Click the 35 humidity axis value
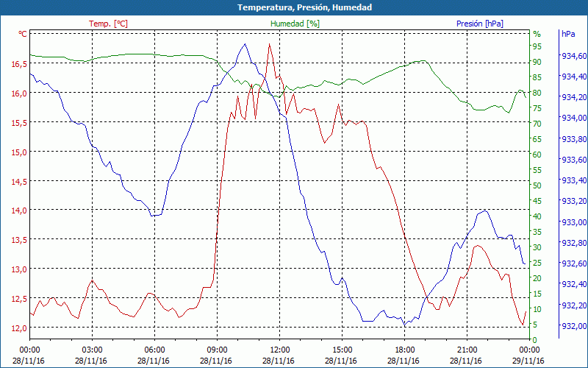Viewport: 588px width, 368px height. (537, 232)
